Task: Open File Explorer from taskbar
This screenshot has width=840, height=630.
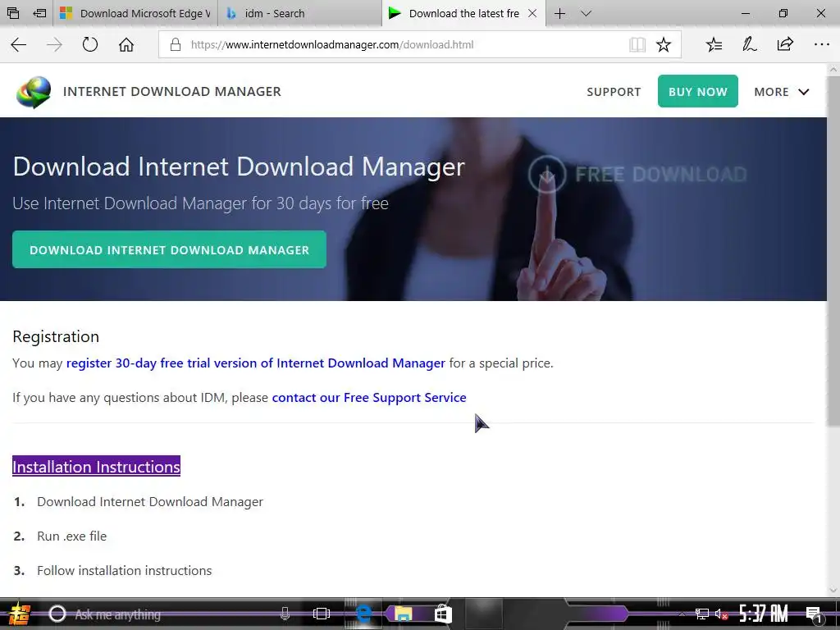Action: 403,614
